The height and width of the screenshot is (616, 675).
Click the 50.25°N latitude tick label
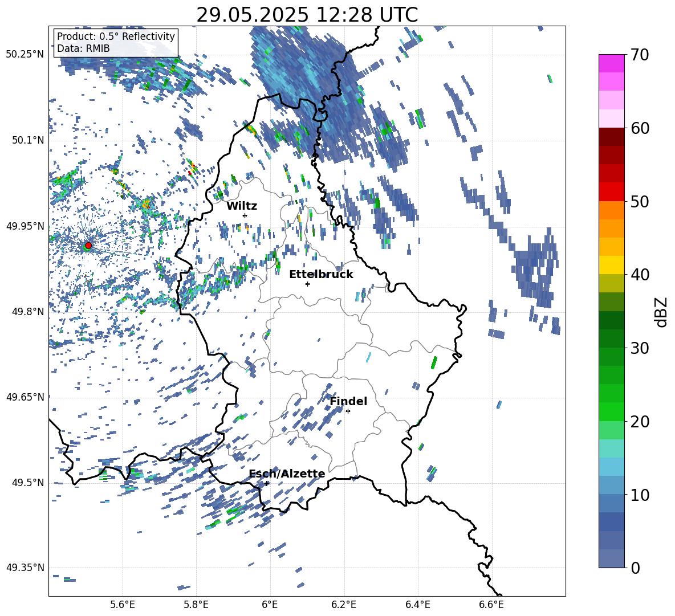click(x=25, y=55)
